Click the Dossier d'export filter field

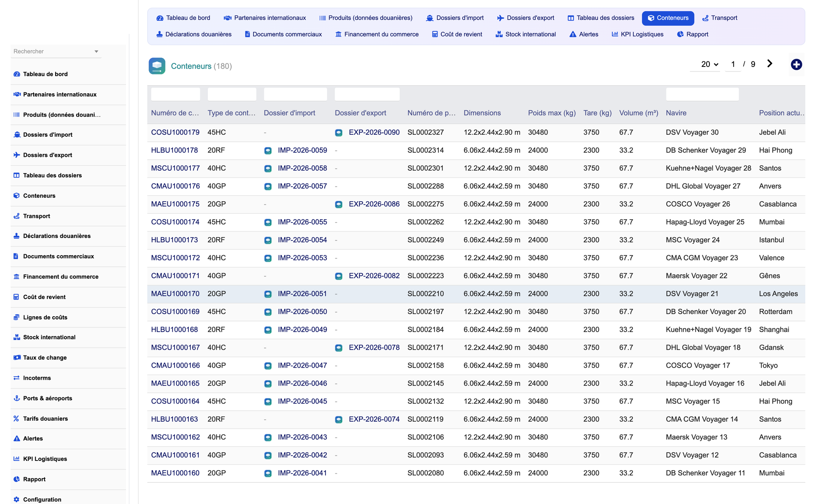tap(367, 94)
